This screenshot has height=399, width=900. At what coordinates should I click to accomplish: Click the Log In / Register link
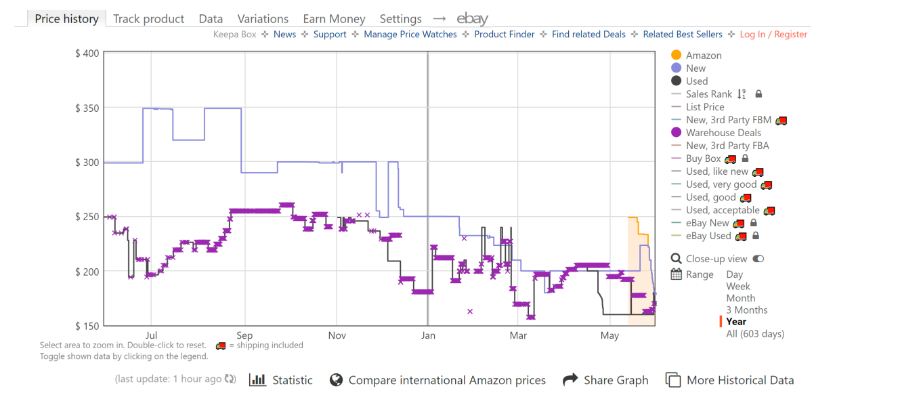point(773,34)
